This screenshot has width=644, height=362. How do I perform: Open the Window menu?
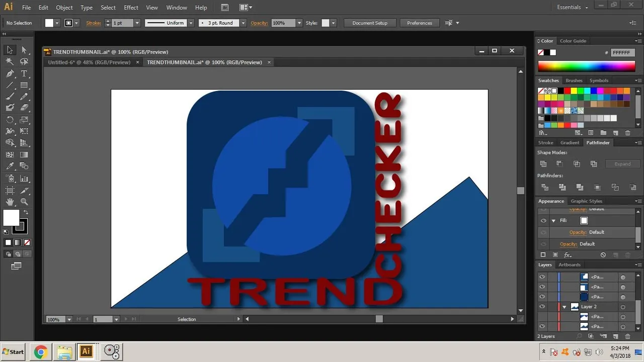tap(177, 8)
